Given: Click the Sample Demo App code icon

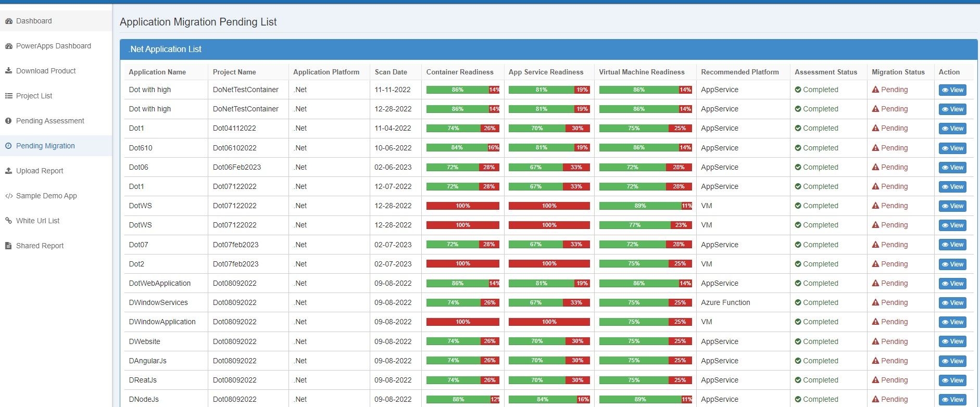Looking at the screenshot, I should point(9,196).
